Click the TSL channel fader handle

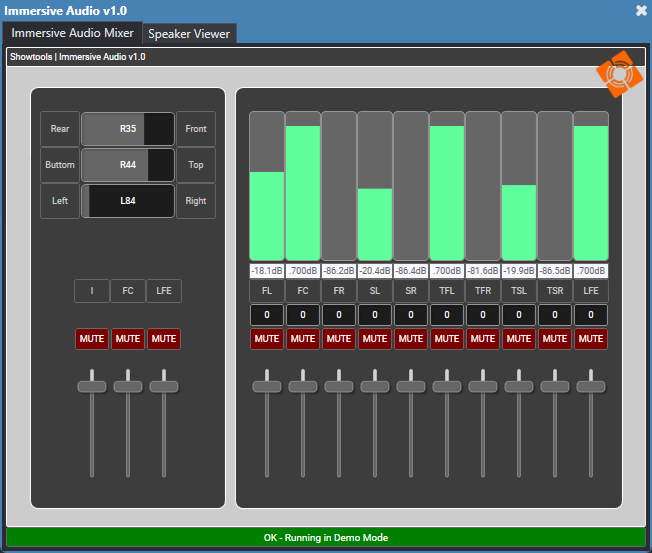519,387
